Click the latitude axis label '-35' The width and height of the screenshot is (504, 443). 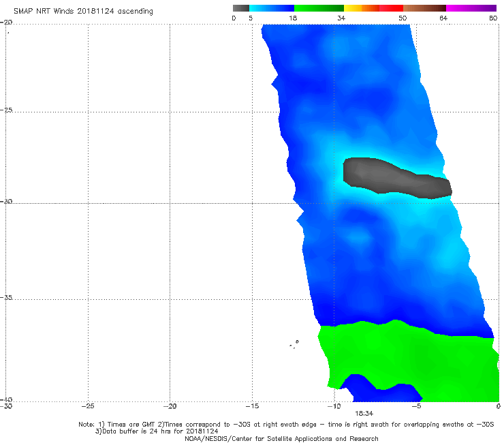click(6, 298)
